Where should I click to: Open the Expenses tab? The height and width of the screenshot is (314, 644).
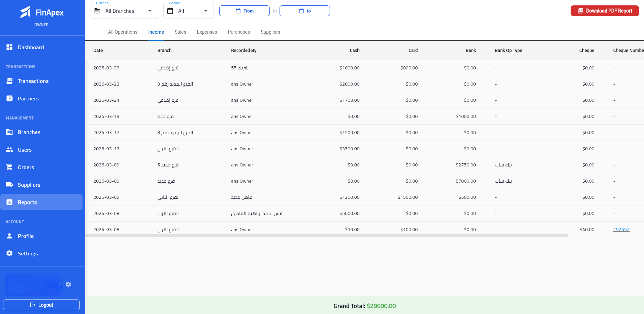tap(207, 32)
